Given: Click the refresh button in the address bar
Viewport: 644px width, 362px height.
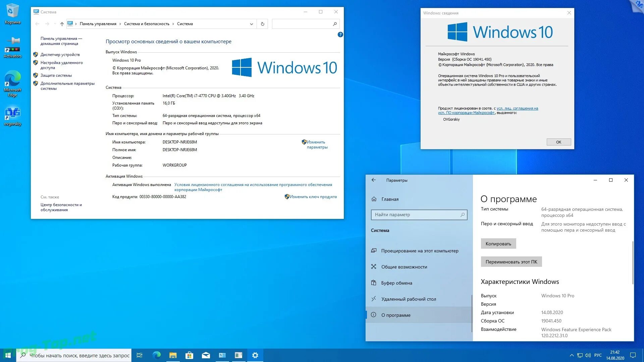Looking at the screenshot, I should click(x=263, y=24).
